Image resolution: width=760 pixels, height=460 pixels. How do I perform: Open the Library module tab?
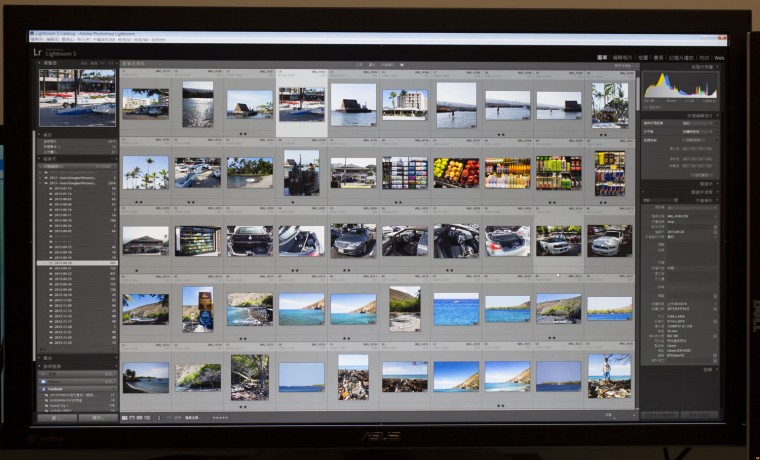coord(602,58)
